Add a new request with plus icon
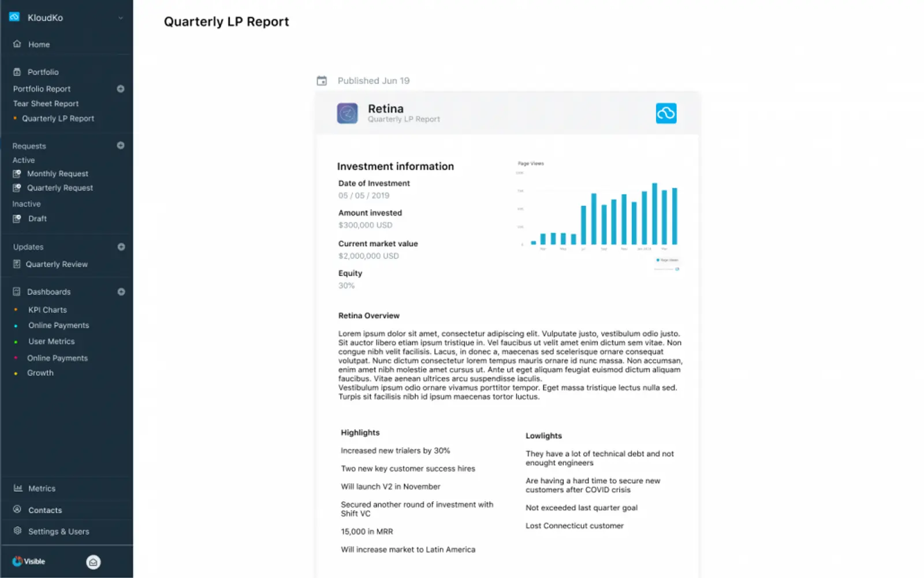Viewport: 924px width, 578px height. click(x=121, y=146)
